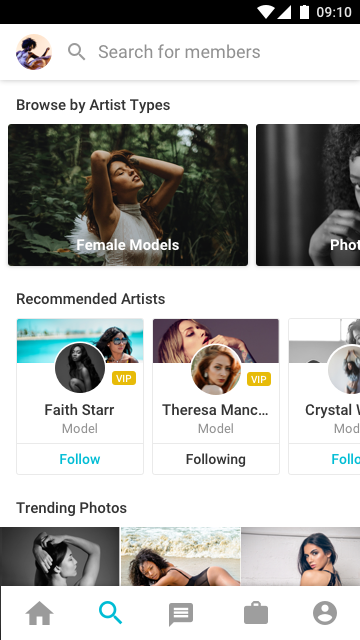Viewport: 360px width, 640px height.
Task: Open Faith Starr's profile picture
Action: point(80,368)
